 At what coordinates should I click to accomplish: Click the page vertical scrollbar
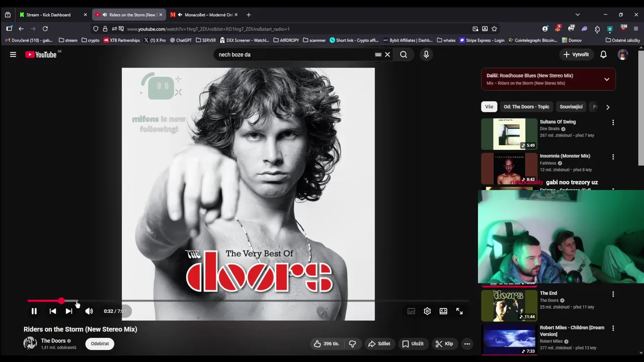point(640,108)
